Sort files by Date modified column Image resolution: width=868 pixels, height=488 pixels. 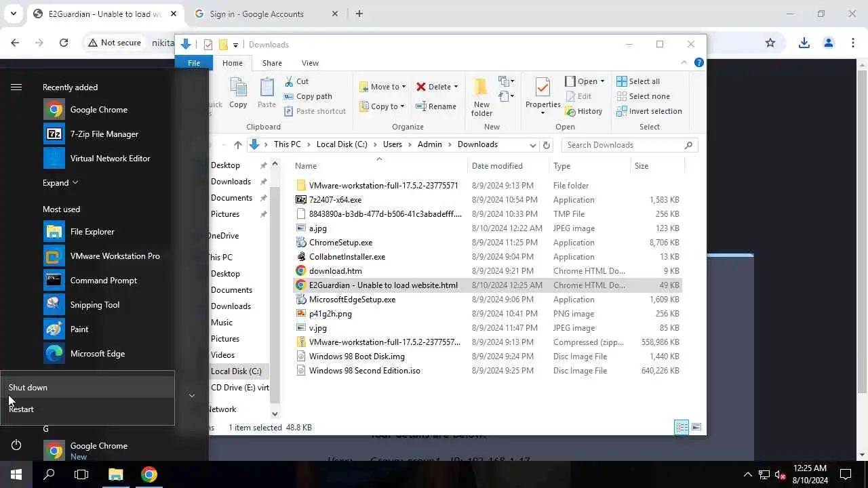click(497, 166)
